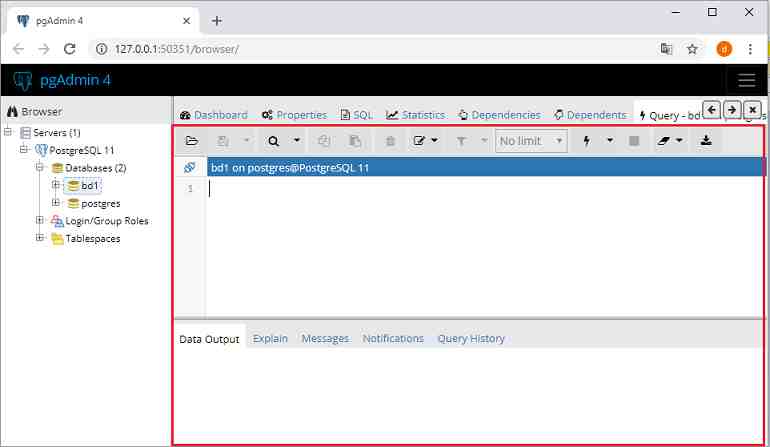The width and height of the screenshot is (770, 447).
Task: Switch to the Dependents tab
Action: pyautogui.click(x=590, y=115)
